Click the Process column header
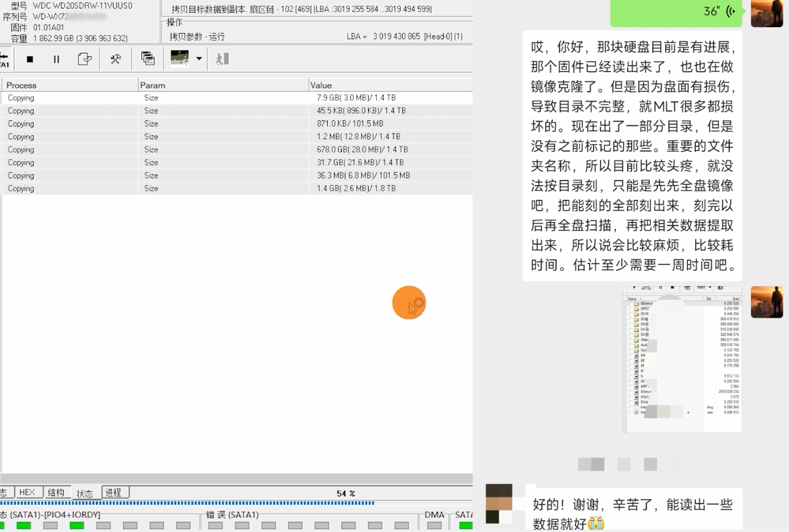789x532 pixels. 22,85
